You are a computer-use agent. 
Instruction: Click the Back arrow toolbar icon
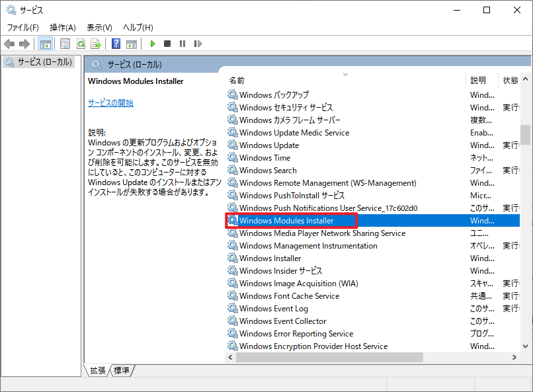pyautogui.click(x=9, y=44)
